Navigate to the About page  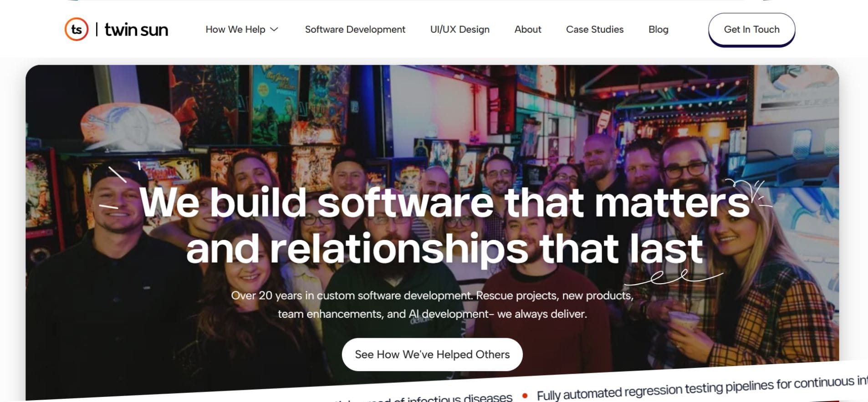(x=528, y=29)
